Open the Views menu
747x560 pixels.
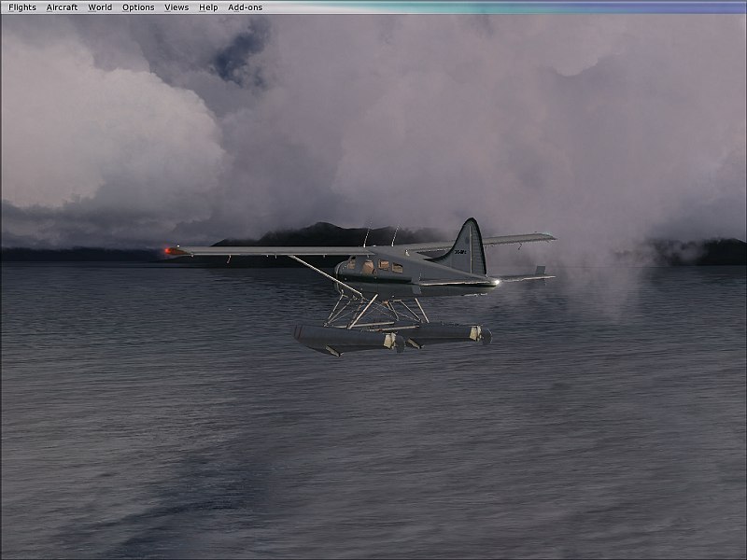coord(176,7)
